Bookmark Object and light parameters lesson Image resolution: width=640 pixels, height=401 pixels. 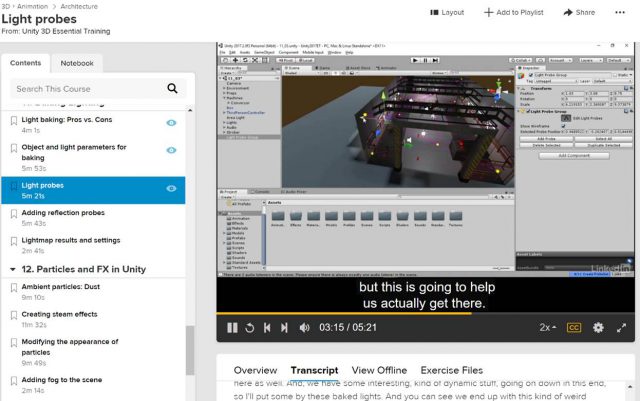13,148
